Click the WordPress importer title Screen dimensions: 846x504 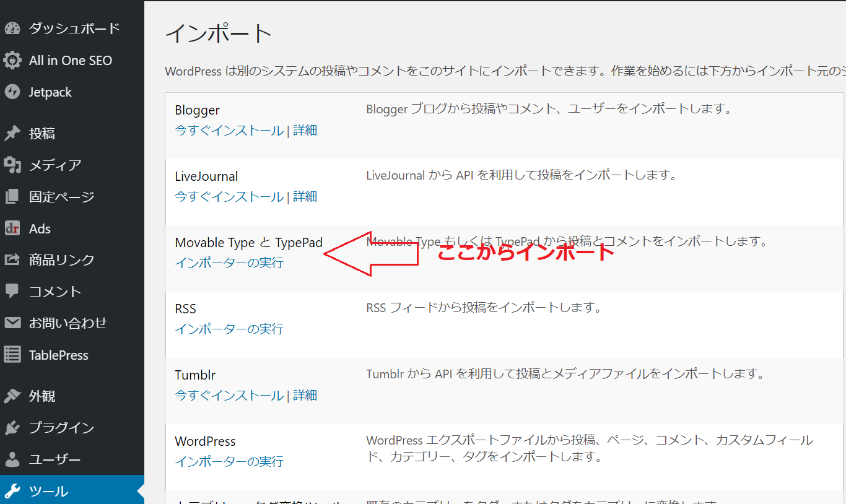[206, 441]
